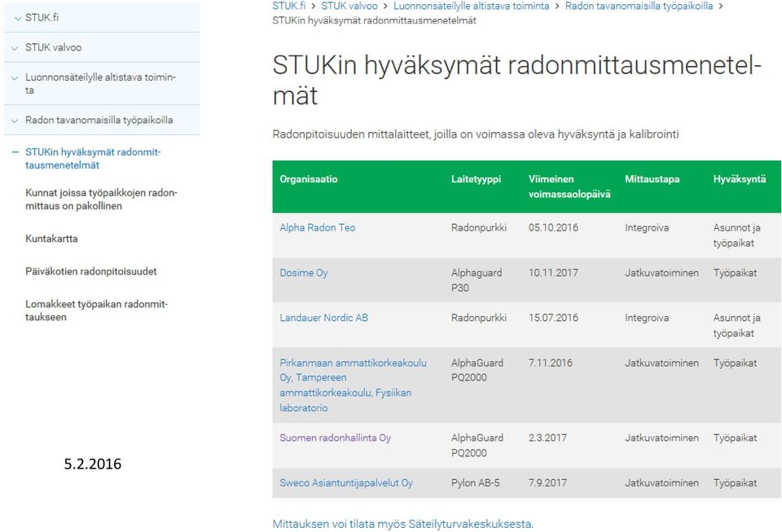Follow the Luonnonsäteilylle altistava toiminta breadcrumb
Image resolution: width=782 pixels, height=532 pixels.
click(472, 6)
